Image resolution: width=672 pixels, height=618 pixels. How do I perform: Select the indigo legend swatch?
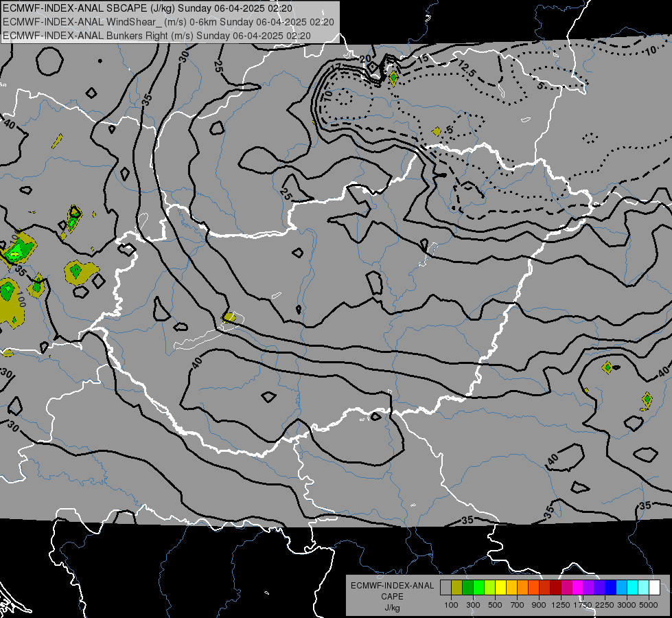click(599, 587)
